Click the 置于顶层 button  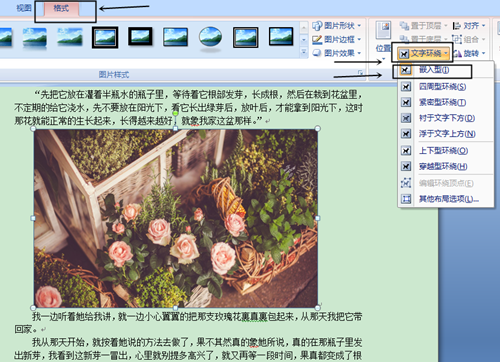(423, 26)
